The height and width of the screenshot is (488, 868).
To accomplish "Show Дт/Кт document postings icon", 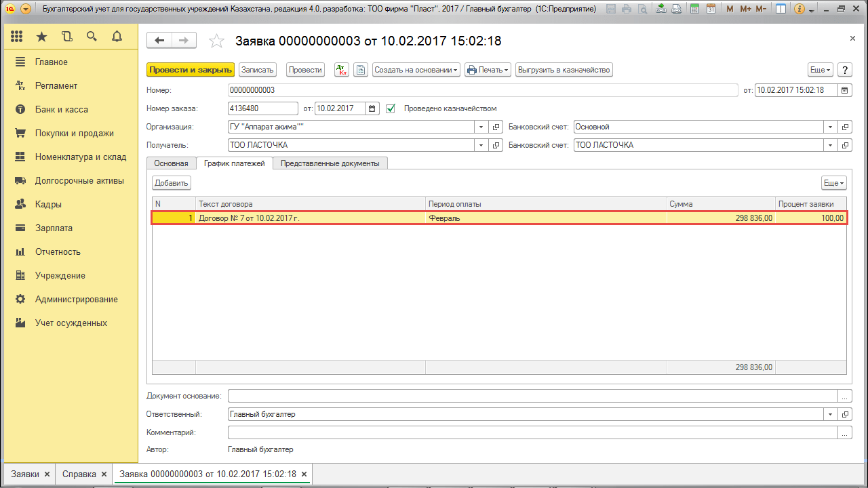I will coord(342,70).
